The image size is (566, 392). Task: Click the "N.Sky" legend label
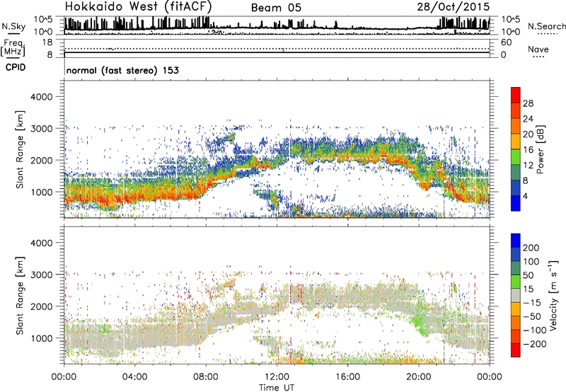(13, 26)
